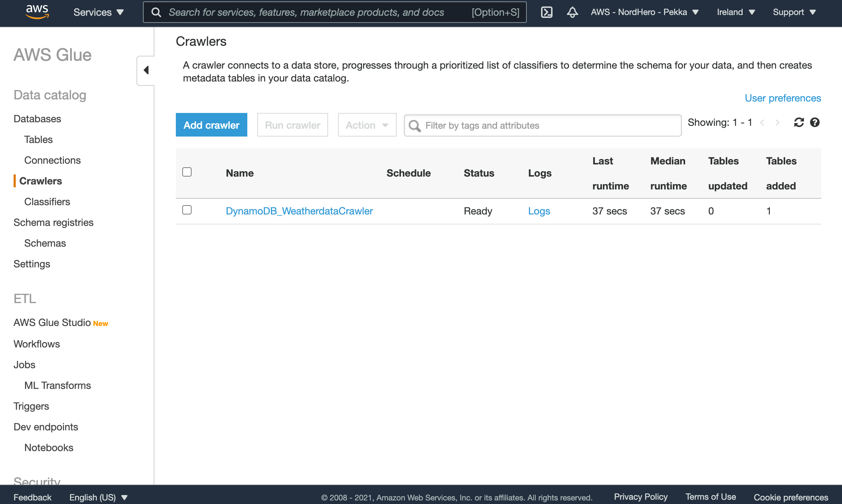The height and width of the screenshot is (504, 842).
Task: Open Settings in the sidebar
Action: 32,264
